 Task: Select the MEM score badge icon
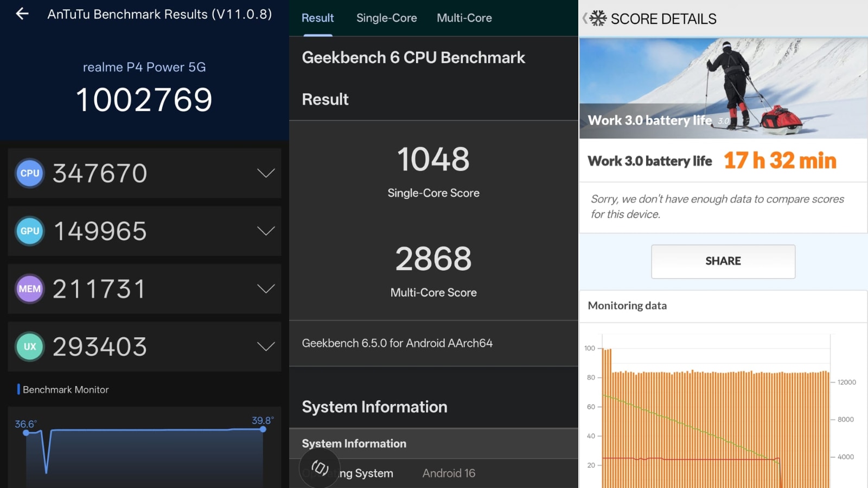(x=29, y=289)
